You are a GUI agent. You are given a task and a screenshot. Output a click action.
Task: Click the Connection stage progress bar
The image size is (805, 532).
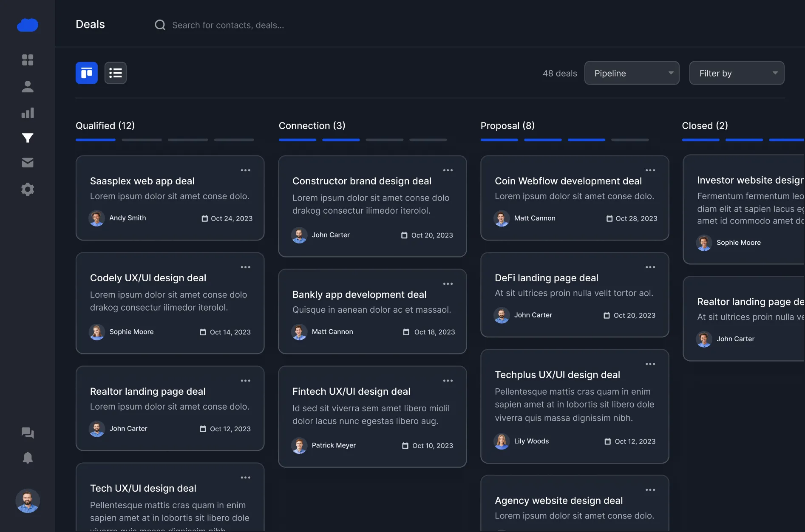363,140
